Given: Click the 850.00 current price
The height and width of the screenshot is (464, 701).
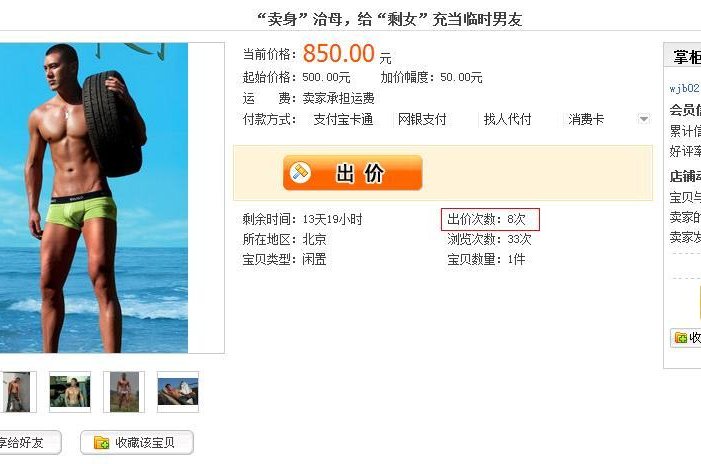Looking at the screenshot, I should [338, 54].
